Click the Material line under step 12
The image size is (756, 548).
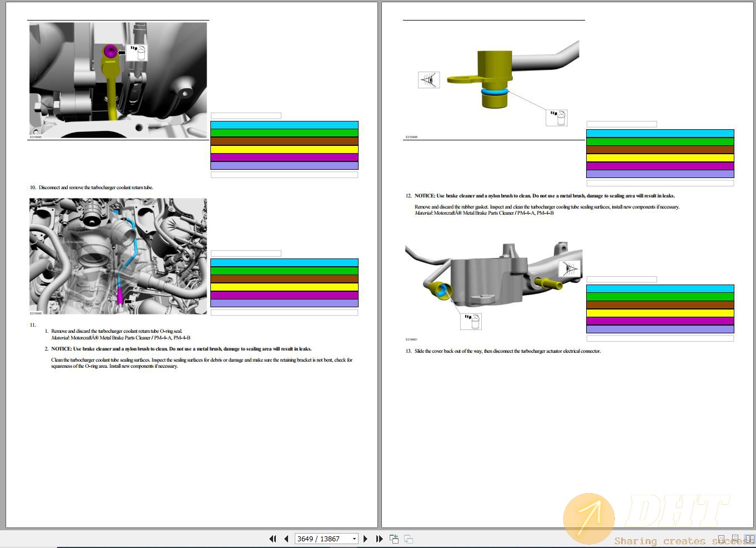point(484,213)
